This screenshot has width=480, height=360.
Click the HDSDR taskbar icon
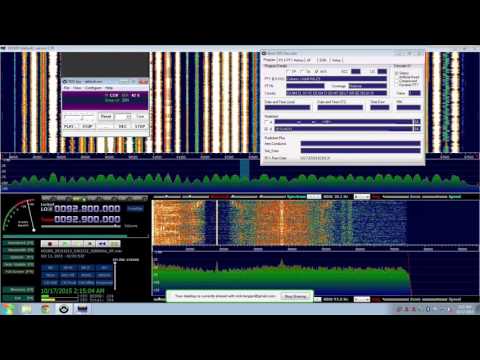82,309
